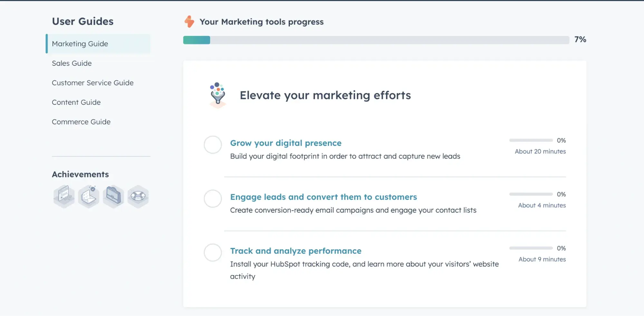Toggle the completion circle for "Track and analyze performance"

tap(213, 252)
